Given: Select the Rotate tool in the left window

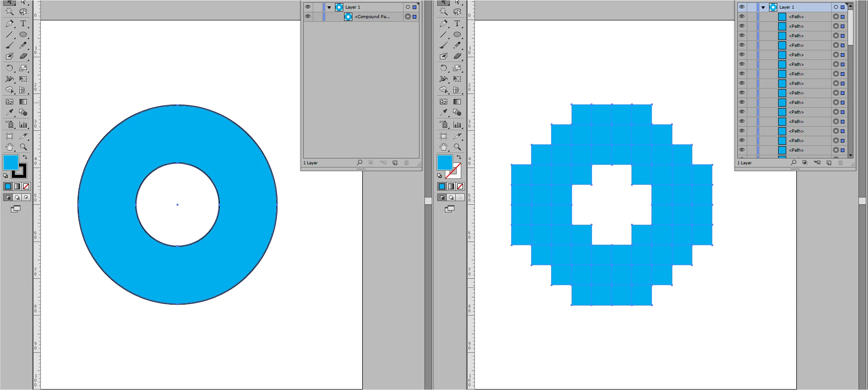Looking at the screenshot, I should tap(10, 68).
